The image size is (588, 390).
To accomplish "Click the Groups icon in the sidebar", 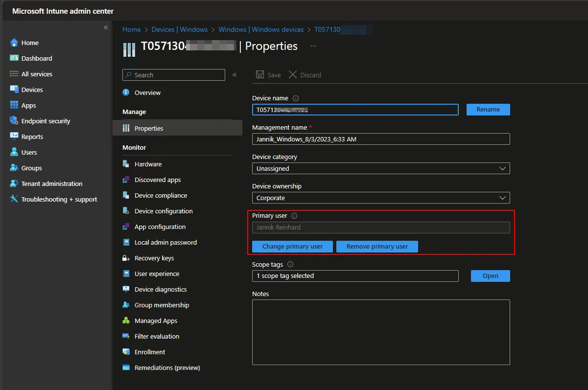I will [x=14, y=168].
